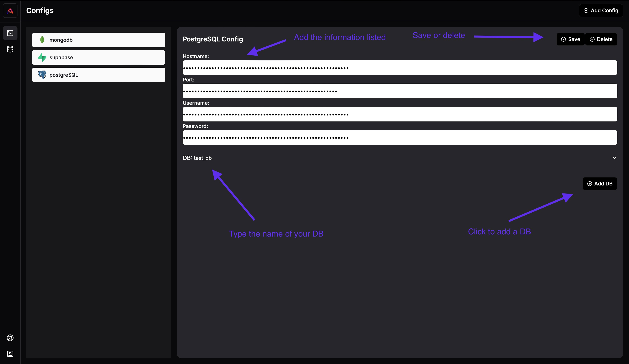This screenshot has height=364, width=629.
Task: Select the mongodb config
Action: pyautogui.click(x=99, y=40)
